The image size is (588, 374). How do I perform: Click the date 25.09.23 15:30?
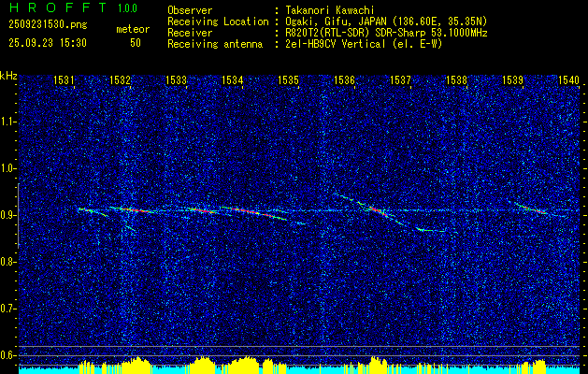click(x=48, y=43)
